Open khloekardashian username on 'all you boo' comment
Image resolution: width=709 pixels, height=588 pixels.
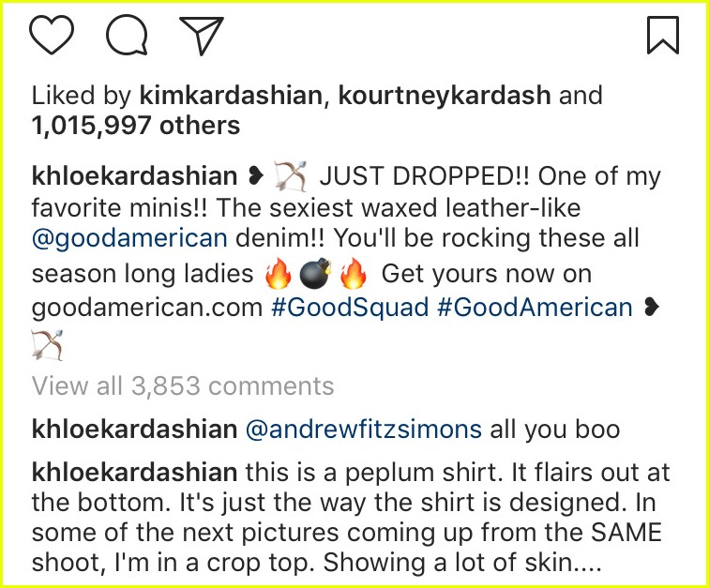[x=134, y=429]
